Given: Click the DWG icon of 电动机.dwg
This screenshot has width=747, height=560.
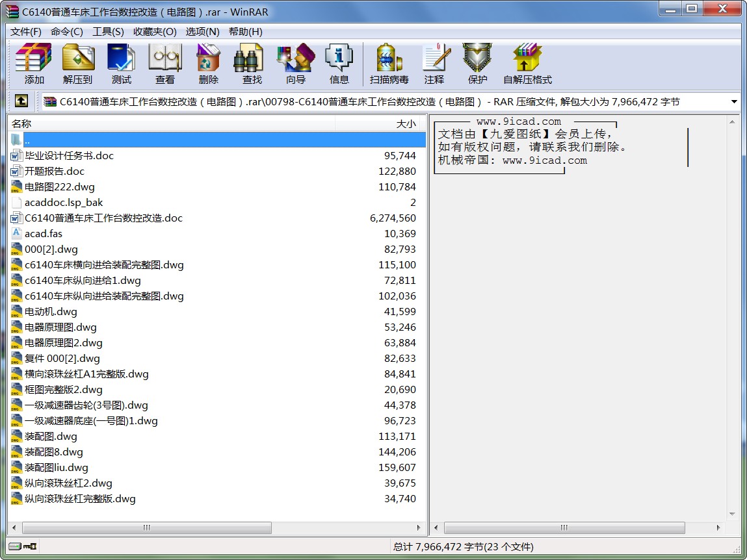Looking at the screenshot, I should (x=17, y=311).
